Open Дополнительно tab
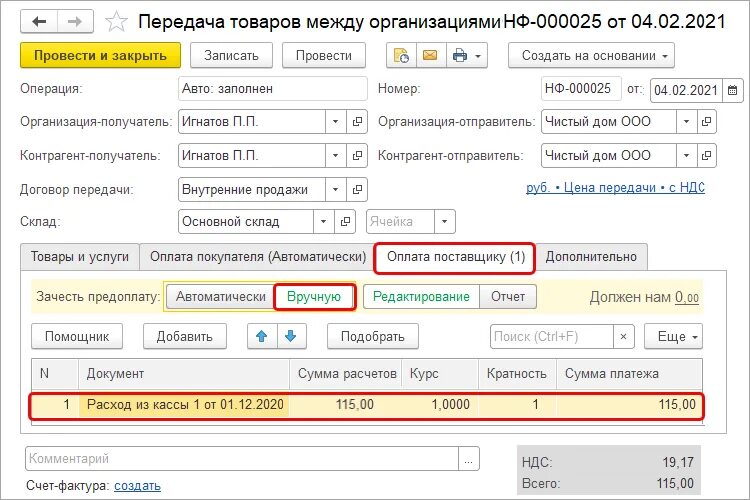The width and height of the screenshot is (750, 500). click(591, 257)
